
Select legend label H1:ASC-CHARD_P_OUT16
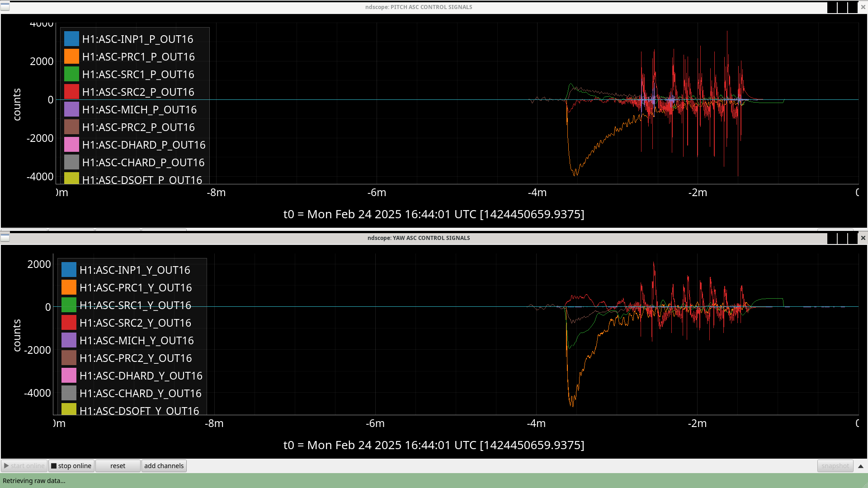tap(143, 163)
